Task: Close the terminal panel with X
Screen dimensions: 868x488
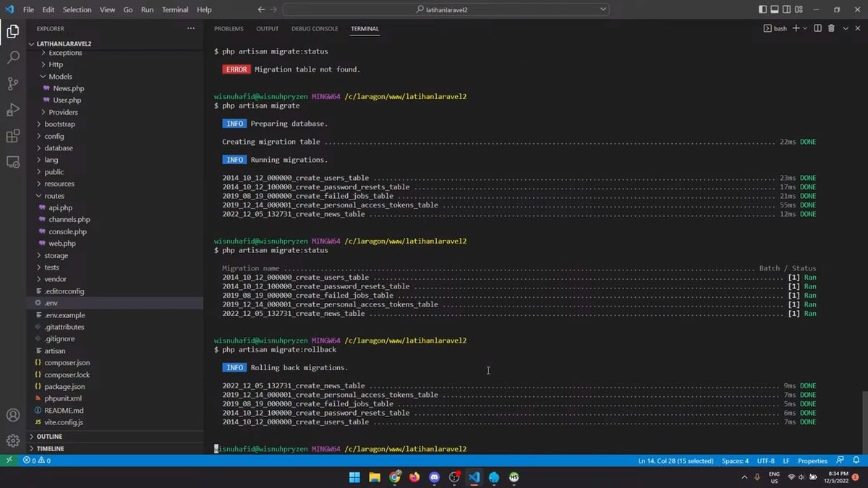Action: click(858, 28)
